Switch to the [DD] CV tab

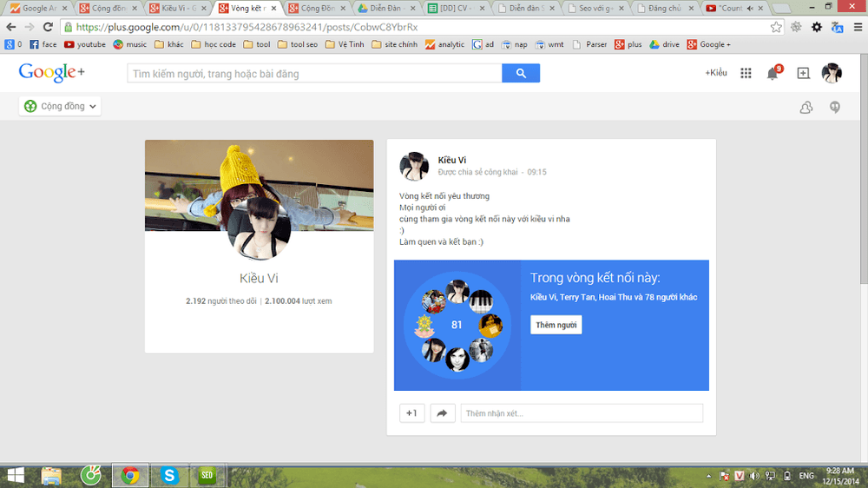point(457,9)
